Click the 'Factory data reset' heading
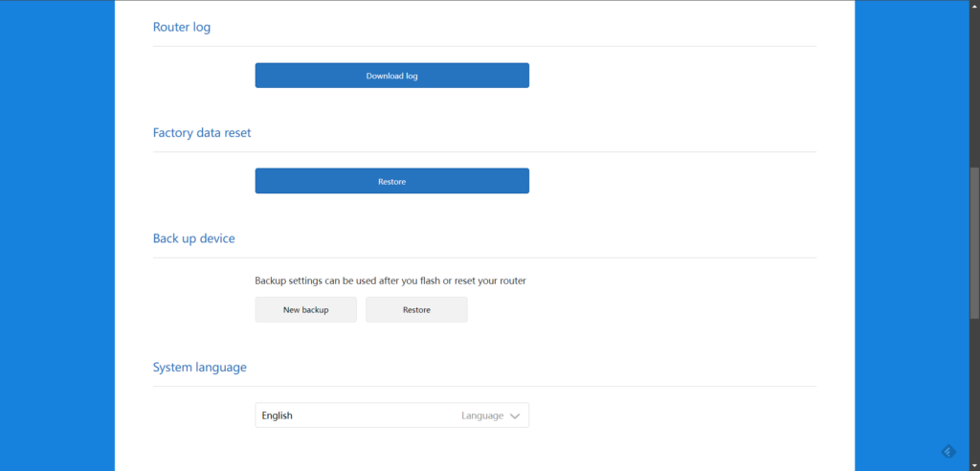Screen dimensions: 980x471 point(202,133)
